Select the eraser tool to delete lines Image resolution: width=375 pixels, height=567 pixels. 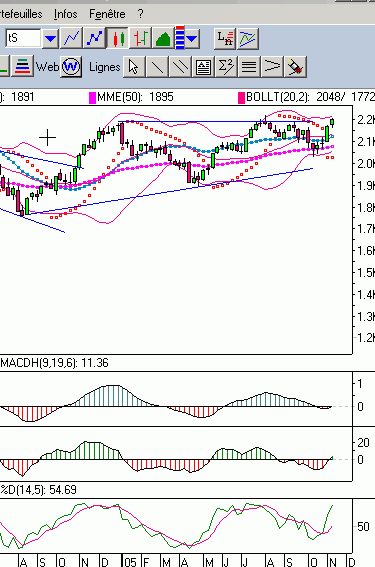[x=295, y=67]
